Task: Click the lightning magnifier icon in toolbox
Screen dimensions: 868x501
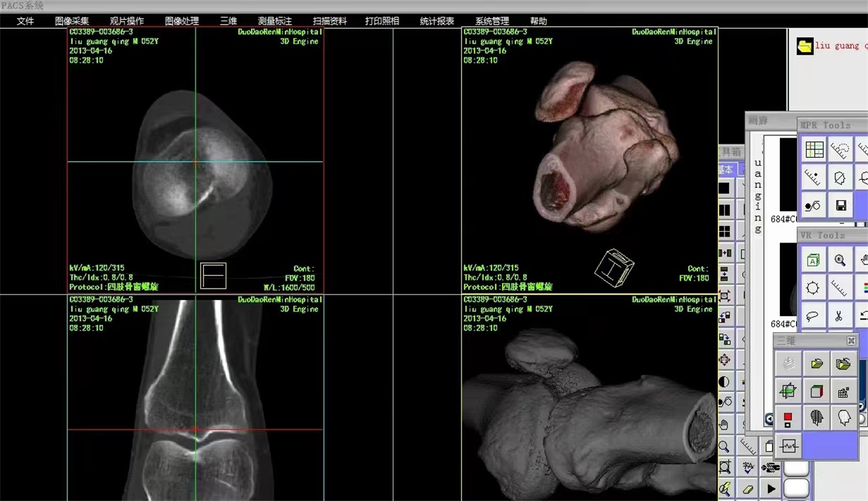Action: tap(724, 489)
